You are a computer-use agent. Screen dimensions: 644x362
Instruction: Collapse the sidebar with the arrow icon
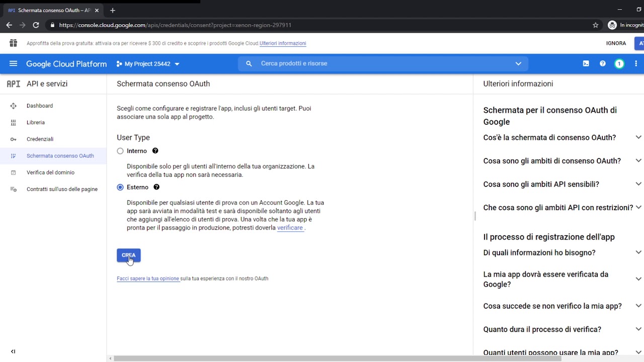pos(13,351)
